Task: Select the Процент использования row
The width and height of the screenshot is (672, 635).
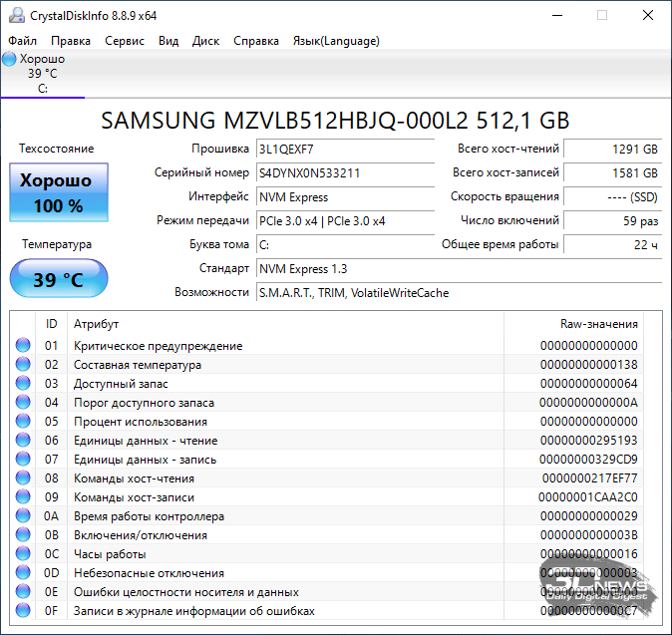Action: [x=327, y=421]
